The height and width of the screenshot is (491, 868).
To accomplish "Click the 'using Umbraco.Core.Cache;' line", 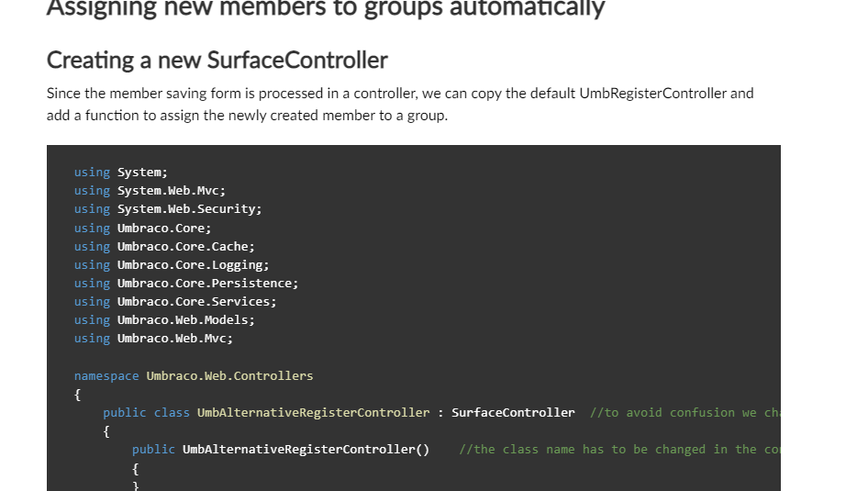I will 164,246.
